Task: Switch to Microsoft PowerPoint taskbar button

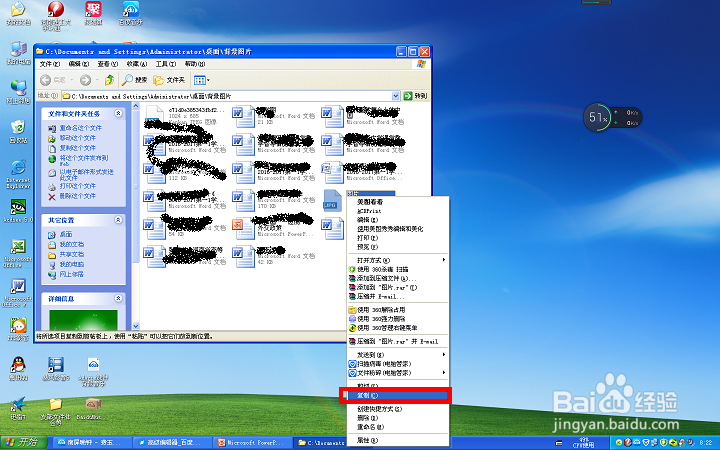Action: (x=251, y=443)
